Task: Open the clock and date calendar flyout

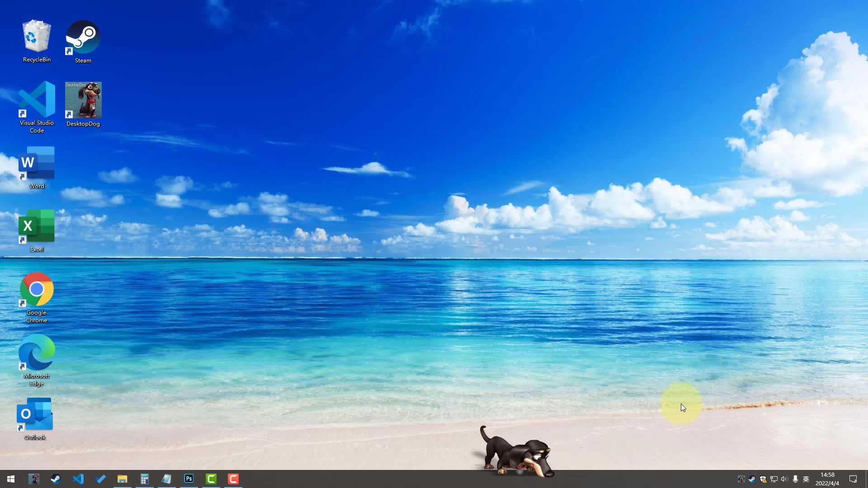Action: pos(827,479)
